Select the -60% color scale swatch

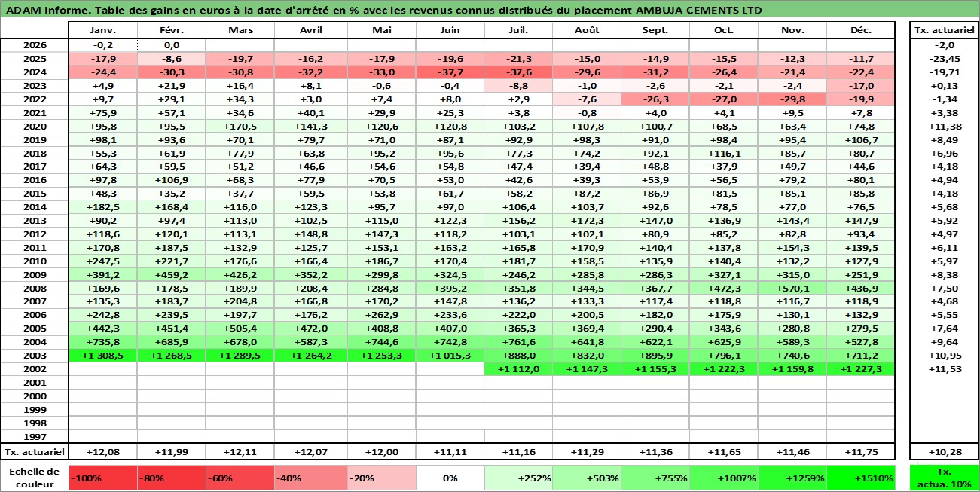coord(240,478)
